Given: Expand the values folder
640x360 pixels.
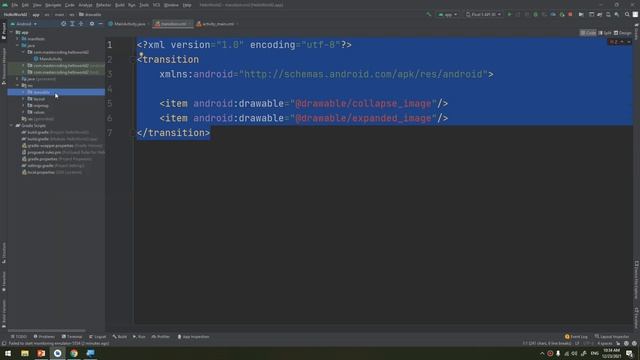Looking at the screenshot, I should [x=23, y=112].
